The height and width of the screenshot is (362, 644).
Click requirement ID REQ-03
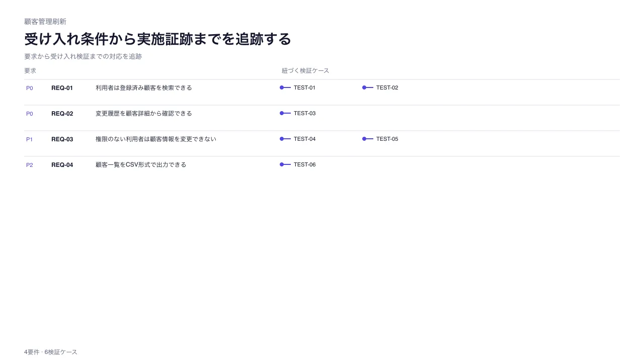click(62, 139)
